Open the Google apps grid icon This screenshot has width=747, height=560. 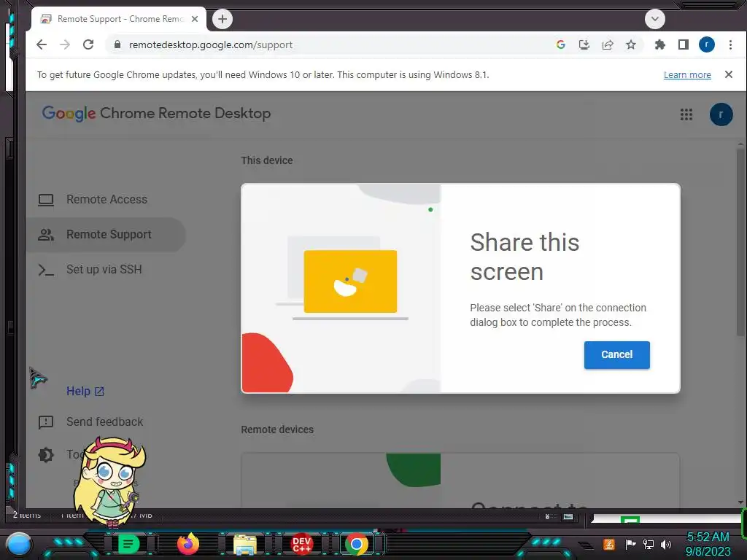[686, 114]
